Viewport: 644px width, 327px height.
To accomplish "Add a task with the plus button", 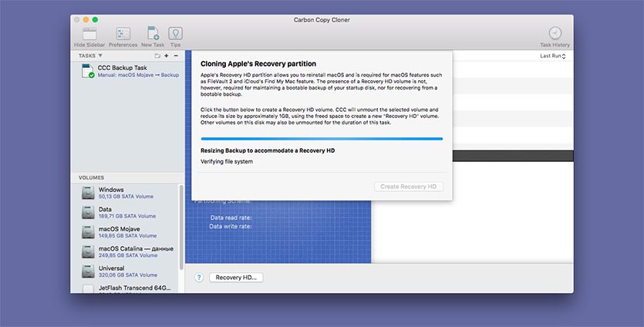I will (x=167, y=56).
